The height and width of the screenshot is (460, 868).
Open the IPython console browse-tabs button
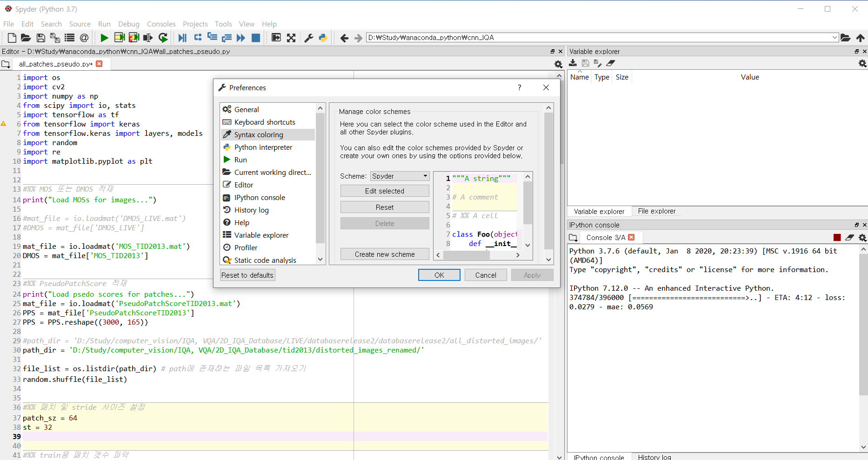coord(573,238)
